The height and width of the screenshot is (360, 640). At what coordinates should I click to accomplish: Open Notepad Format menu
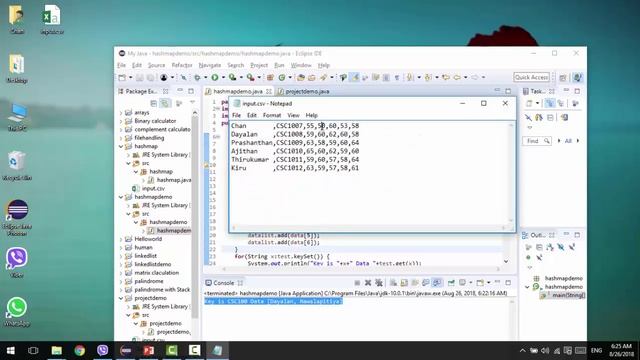(x=272, y=115)
